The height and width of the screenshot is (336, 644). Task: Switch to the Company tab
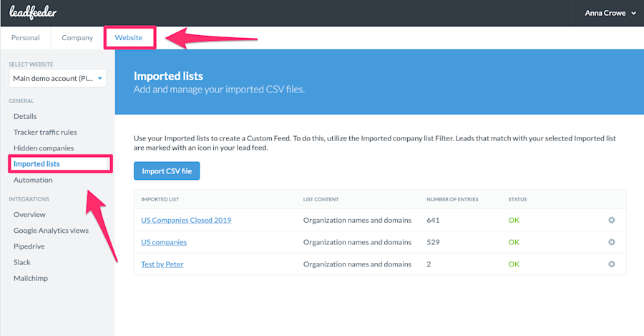coord(77,38)
